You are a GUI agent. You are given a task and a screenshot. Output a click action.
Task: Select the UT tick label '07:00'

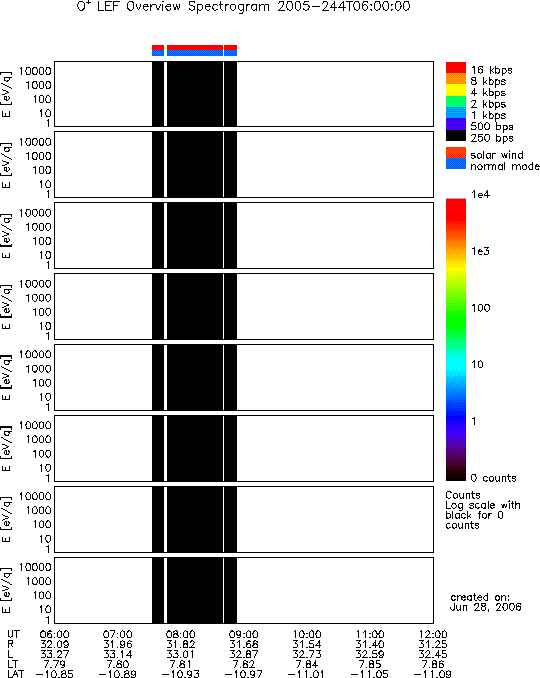(x=118, y=634)
